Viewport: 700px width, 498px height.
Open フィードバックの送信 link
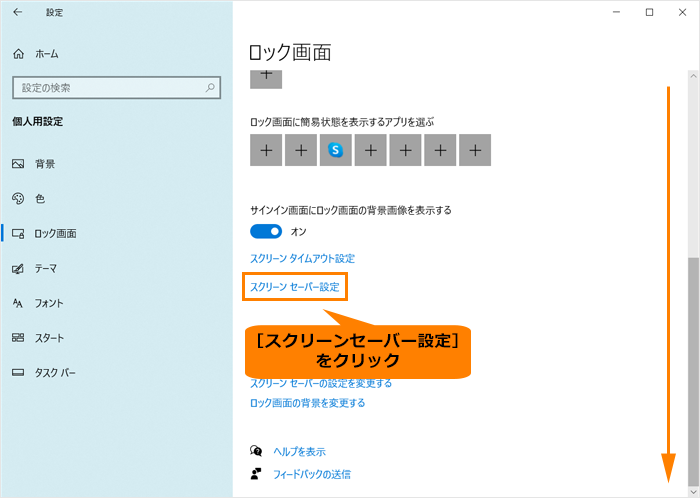[312, 474]
